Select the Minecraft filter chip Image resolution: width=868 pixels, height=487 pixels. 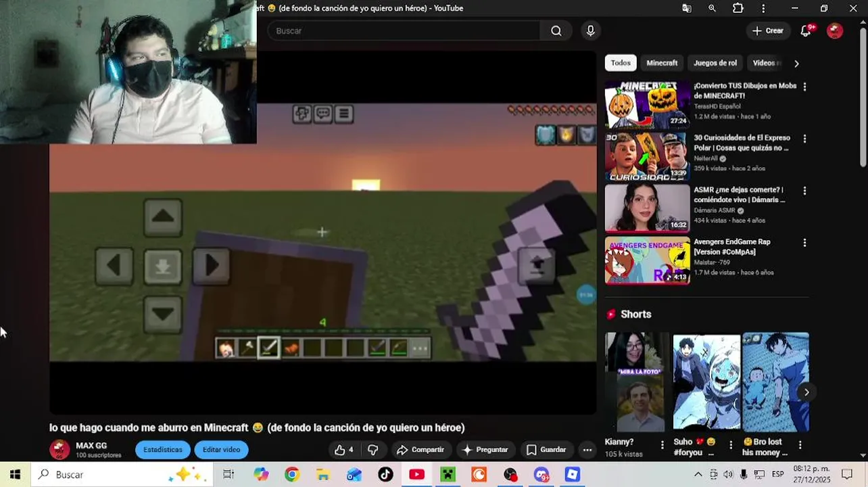point(662,63)
